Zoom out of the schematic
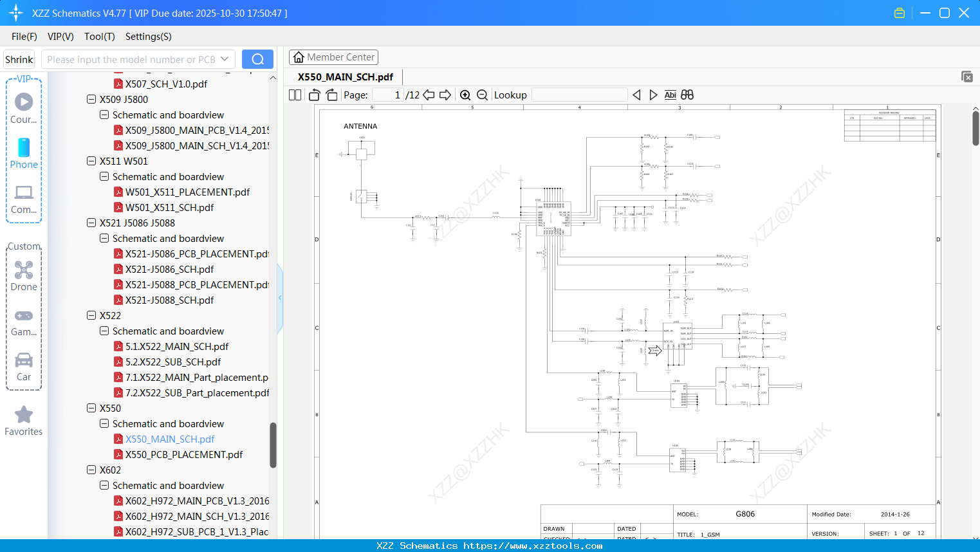The height and width of the screenshot is (552, 980). point(482,95)
